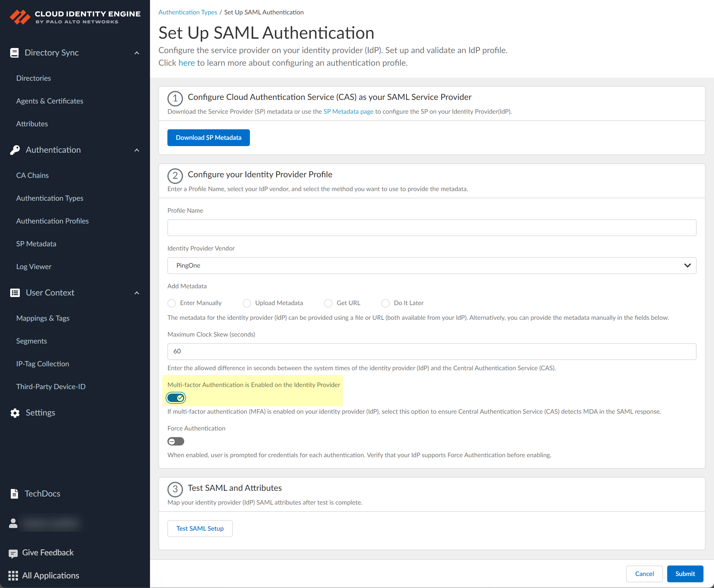The image size is (714, 588).
Task: Collapse the User Context section chevron
Action: click(x=137, y=292)
